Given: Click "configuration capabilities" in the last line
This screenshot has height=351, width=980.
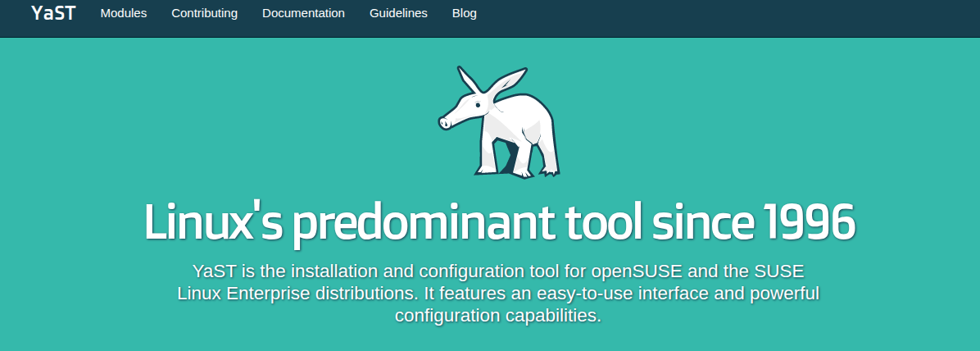Looking at the screenshot, I should coord(498,316).
